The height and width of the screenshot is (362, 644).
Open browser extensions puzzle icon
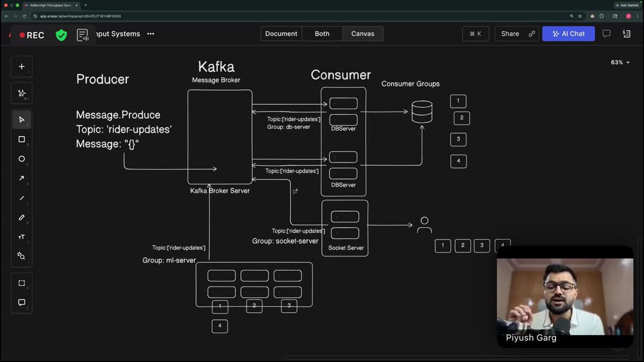602,16
